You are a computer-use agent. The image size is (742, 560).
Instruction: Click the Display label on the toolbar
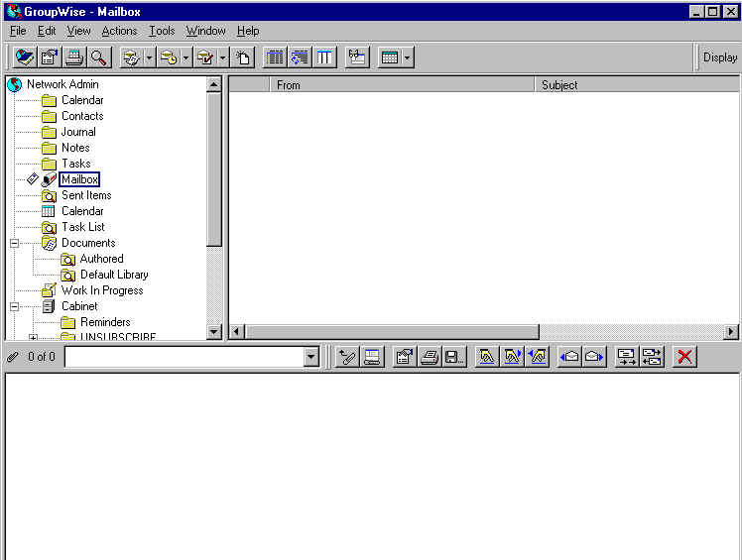point(720,57)
